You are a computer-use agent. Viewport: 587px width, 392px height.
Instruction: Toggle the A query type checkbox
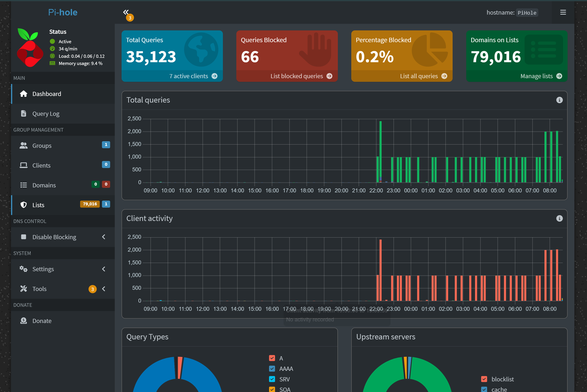point(272,358)
